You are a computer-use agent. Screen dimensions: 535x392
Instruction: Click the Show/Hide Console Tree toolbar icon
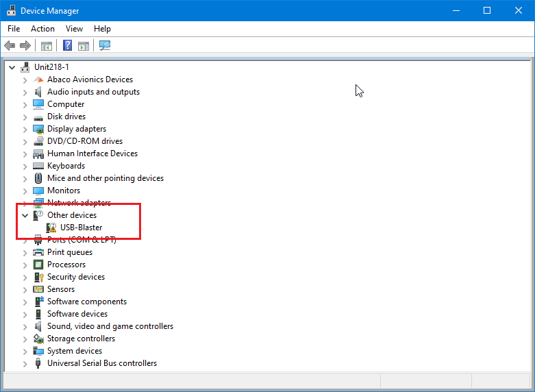47,46
